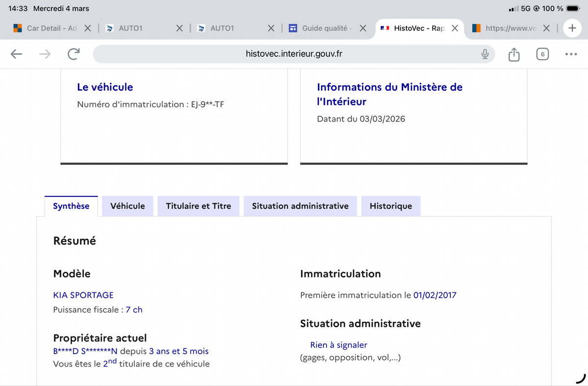
Task: Open the share sheet icon
Action: [x=514, y=54]
